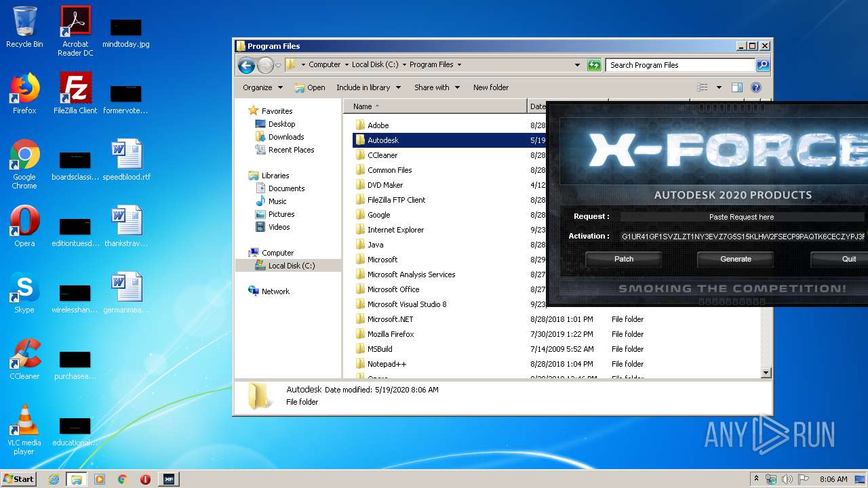Show hidden system tray icons
Screen dimensions: 868x488
756,479
